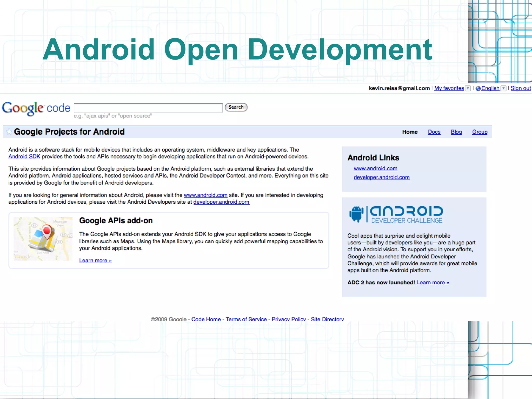Image resolution: width=532 pixels, height=399 pixels.
Task: Open the Group tab
Action: point(480,132)
